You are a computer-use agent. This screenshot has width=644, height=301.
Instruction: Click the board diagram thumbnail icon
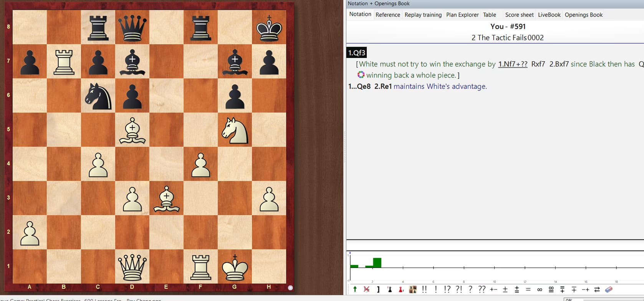(413, 289)
